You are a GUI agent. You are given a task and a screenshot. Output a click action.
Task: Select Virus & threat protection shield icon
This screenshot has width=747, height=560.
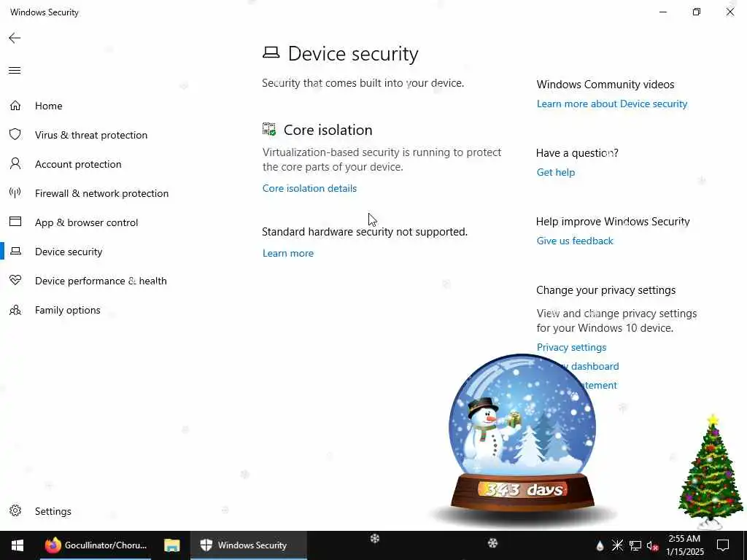[15, 135]
